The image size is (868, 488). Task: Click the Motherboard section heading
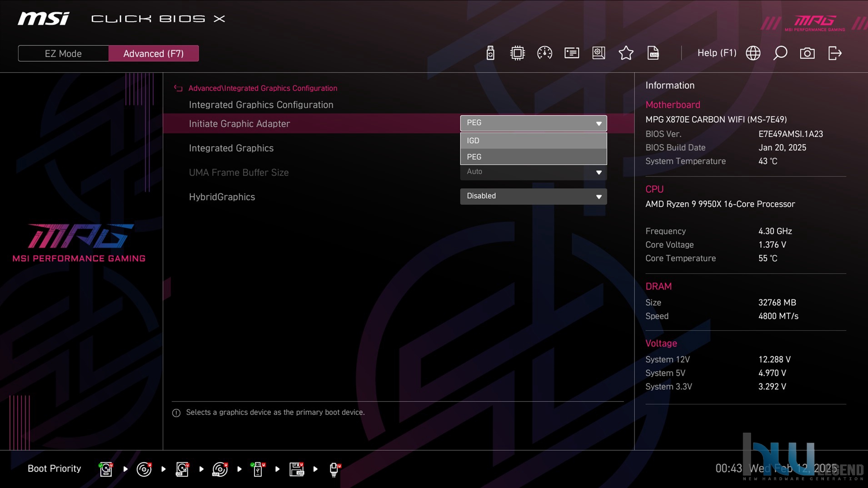673,105
